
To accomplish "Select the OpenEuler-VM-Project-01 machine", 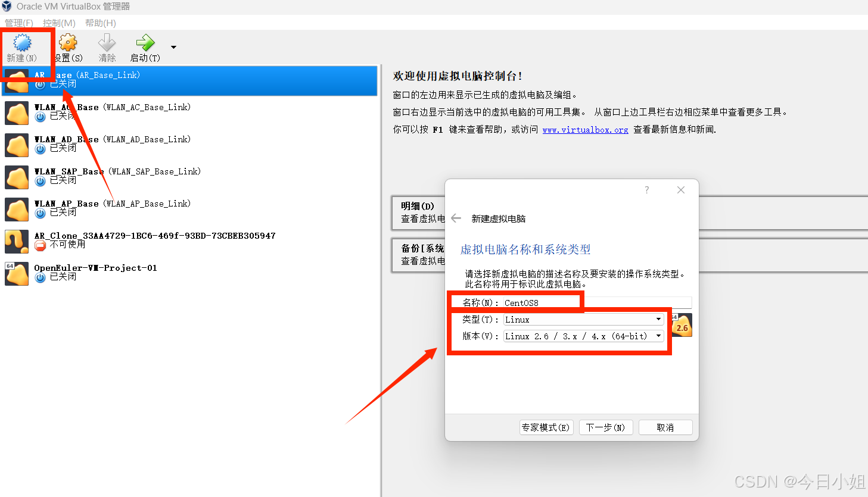I will coord(189,273).
